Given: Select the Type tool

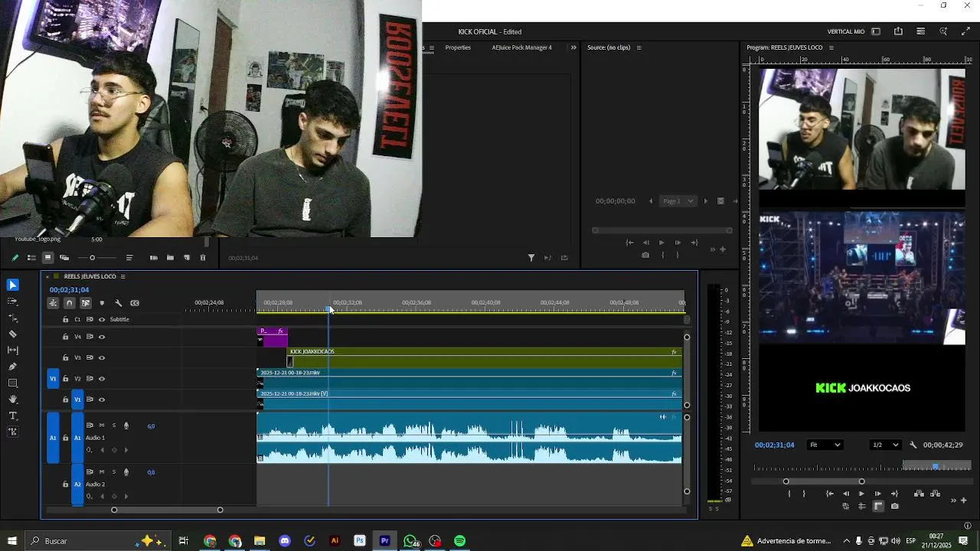Looking at the screenshot, I should point(12,416).
